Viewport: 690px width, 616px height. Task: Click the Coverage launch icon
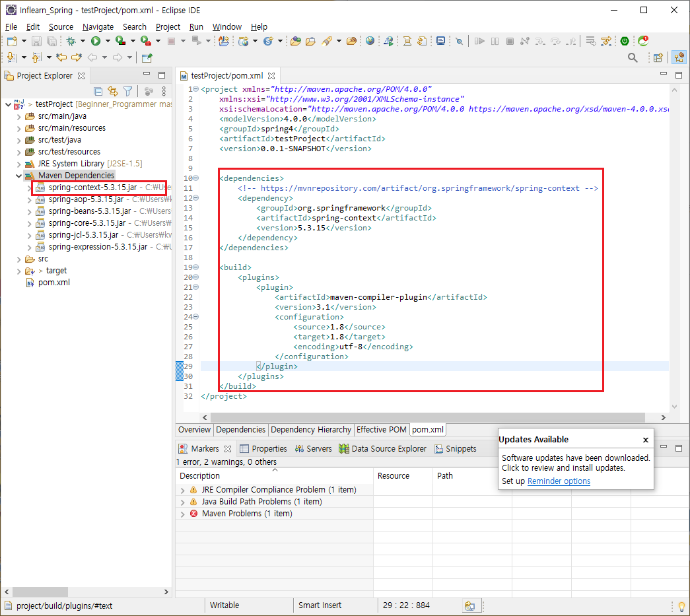coord(120,42)
